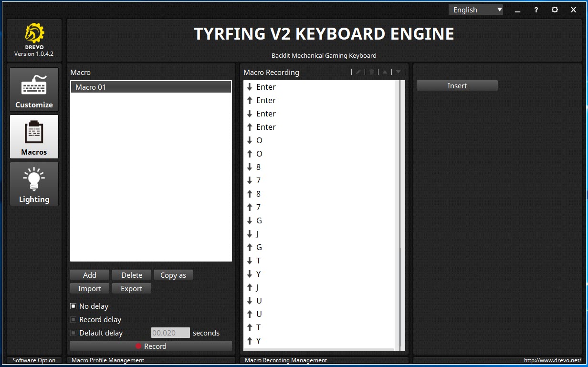Click the Add macro button
The image size is (588, 367).
point(90,275)
